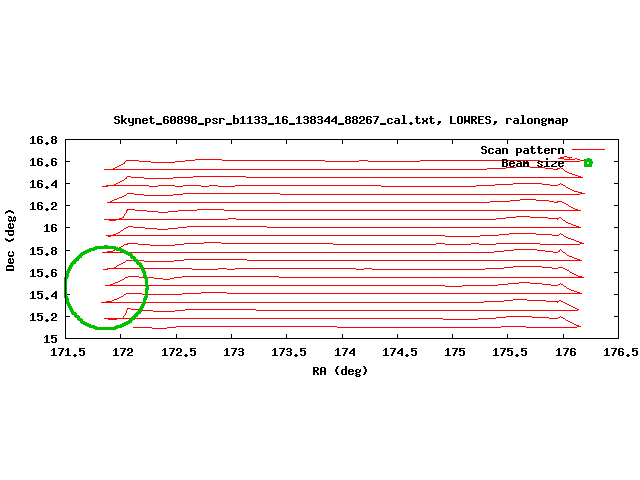
Task: Click x-axis tick label 175.5
Action: 510,352
